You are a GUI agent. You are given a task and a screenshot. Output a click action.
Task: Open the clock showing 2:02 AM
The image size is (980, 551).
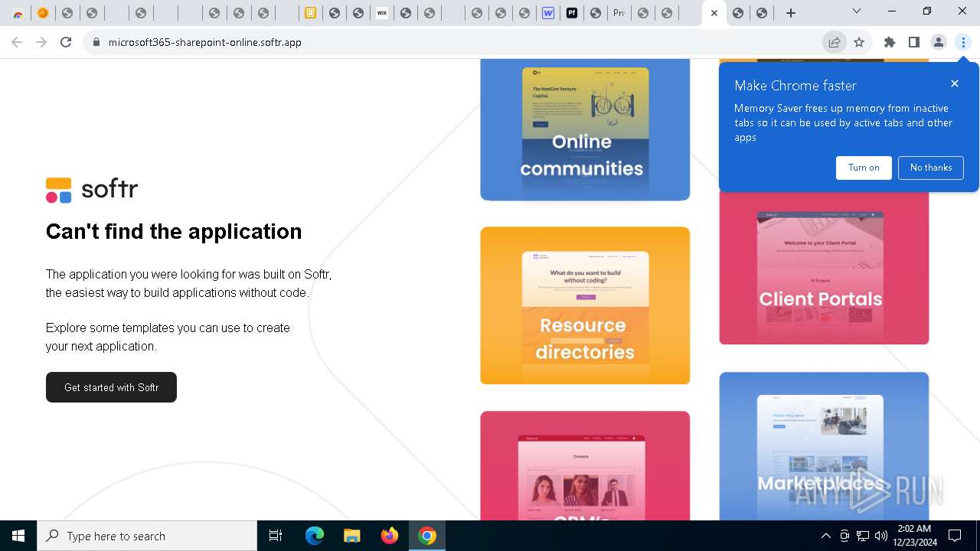click(x=914, y=536)
